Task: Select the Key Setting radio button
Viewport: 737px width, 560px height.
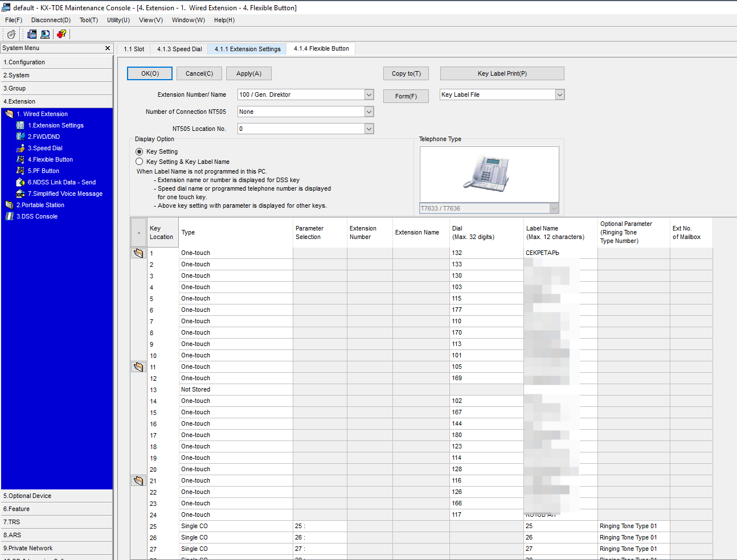Action: tap(140, 151)
